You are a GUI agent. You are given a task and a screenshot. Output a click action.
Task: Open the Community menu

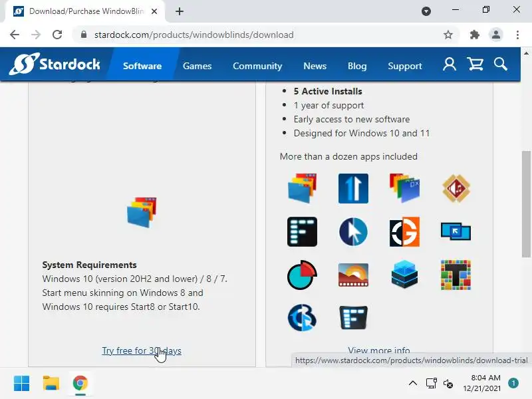[x=257, y=66]
